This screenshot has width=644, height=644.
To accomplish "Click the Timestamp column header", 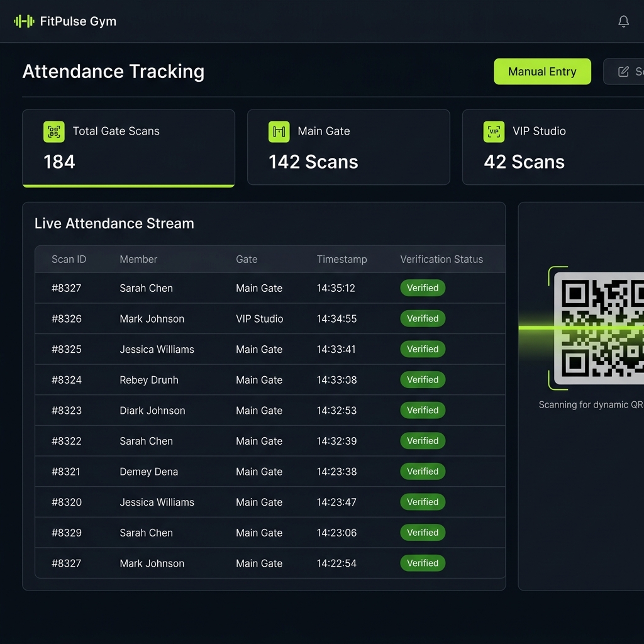I will coord(341,259).
